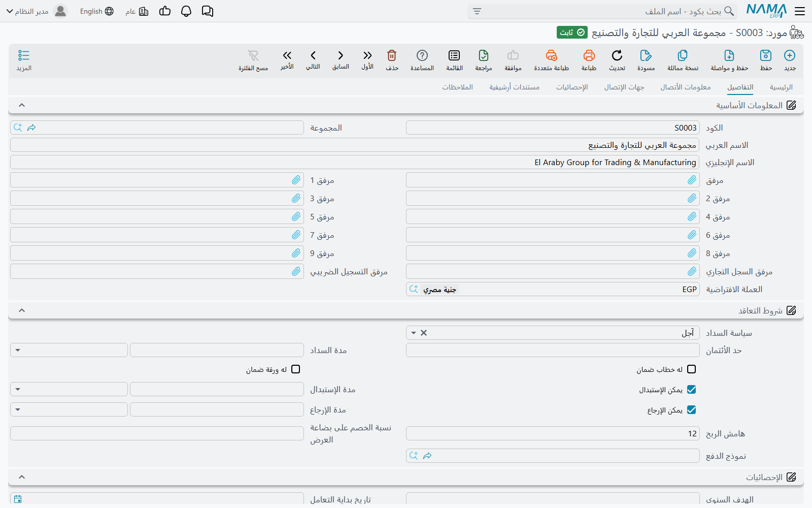Image resolution: width=812 pixels, height=508 pixels.
Task: Switch to the معلومات الأتصال tab
Action: (685, 87)
